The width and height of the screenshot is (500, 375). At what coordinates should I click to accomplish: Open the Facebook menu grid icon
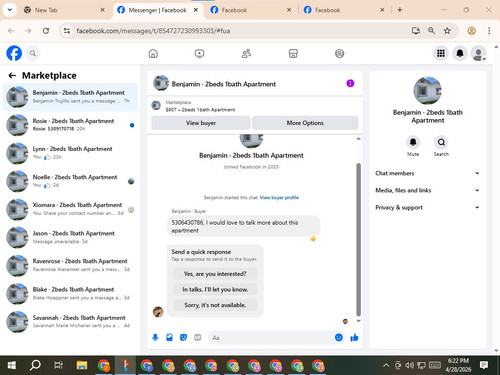441,53
